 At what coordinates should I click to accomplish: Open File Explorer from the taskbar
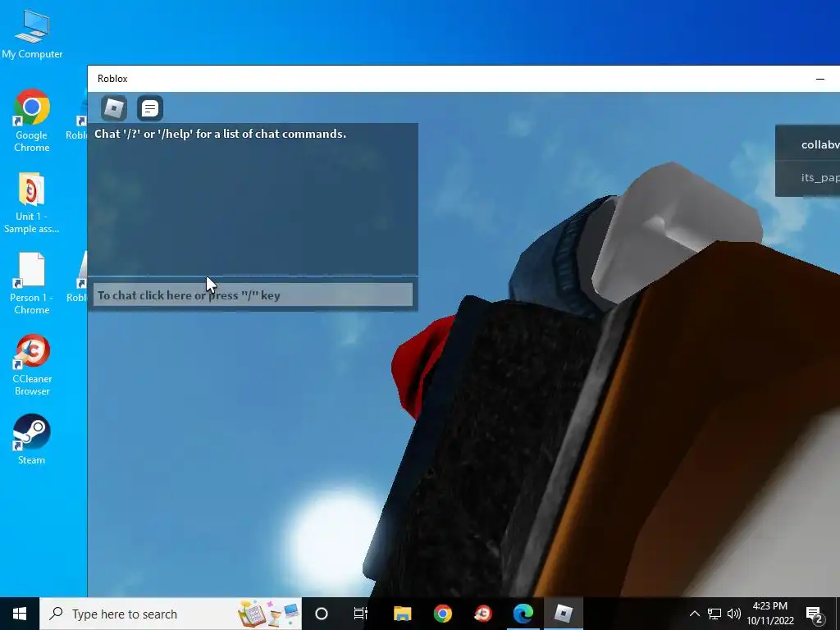[402, 614]
